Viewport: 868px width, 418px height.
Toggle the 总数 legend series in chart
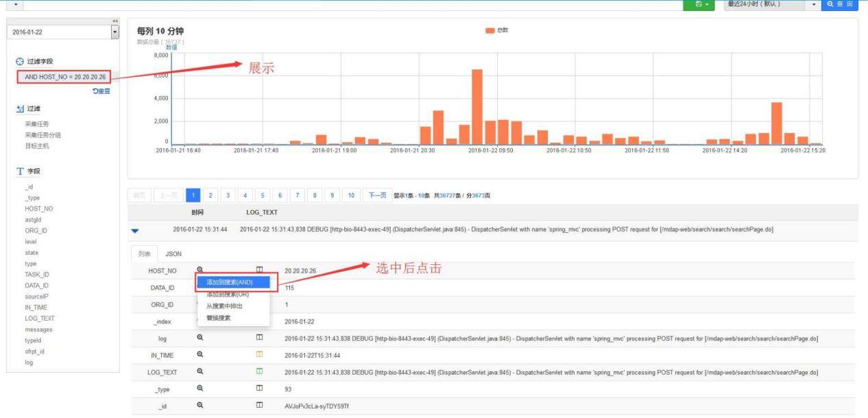point(497,30)
